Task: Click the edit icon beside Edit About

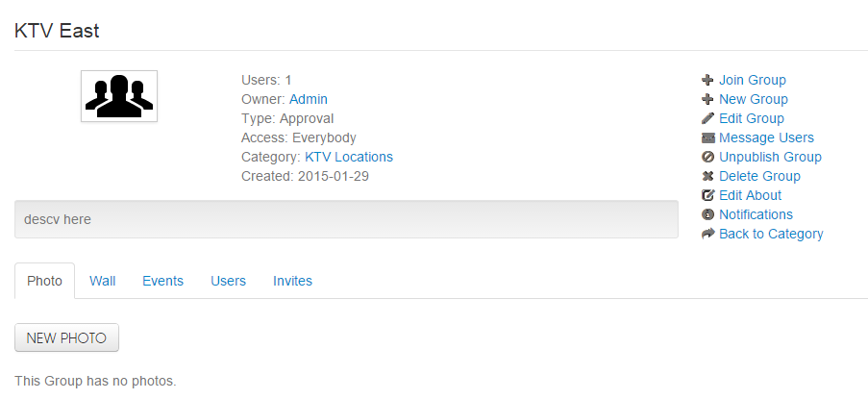Action: click(x=707, y=195)
